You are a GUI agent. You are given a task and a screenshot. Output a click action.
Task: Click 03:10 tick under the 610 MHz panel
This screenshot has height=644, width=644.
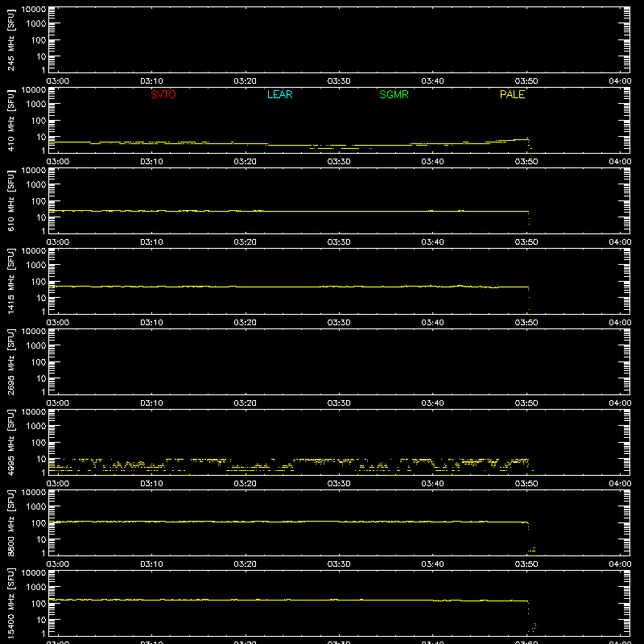point(151,242)
